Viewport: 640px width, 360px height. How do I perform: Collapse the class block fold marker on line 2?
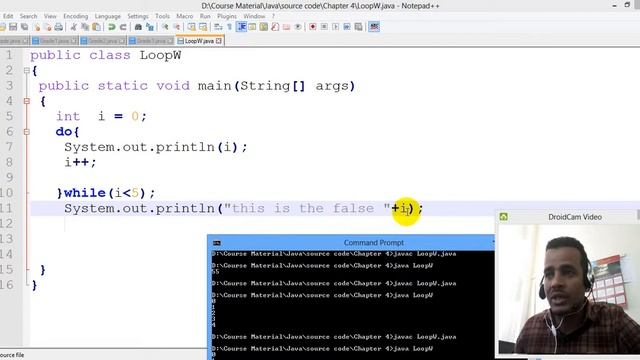click(x=27, y=71)
